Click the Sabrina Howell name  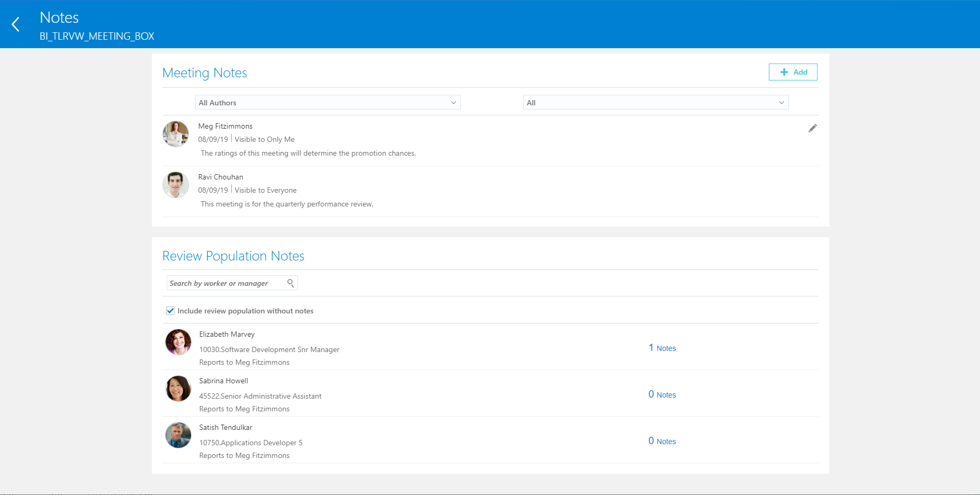[x=224, y=381]
